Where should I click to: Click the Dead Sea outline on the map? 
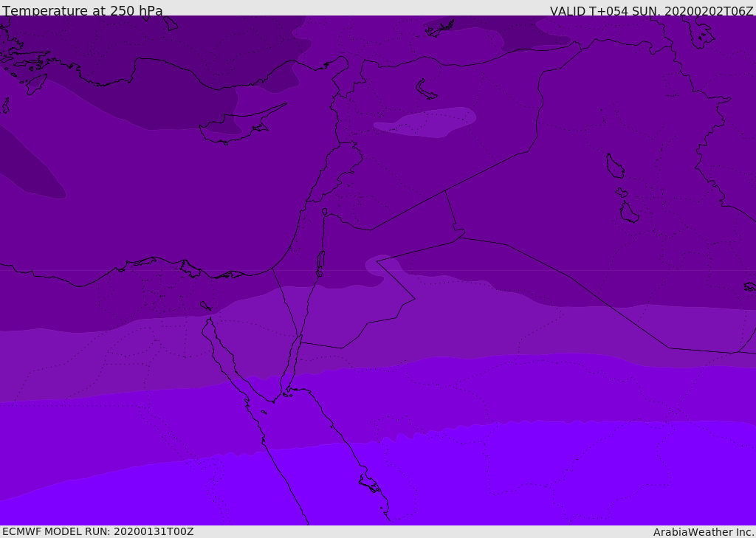(320, 261)
